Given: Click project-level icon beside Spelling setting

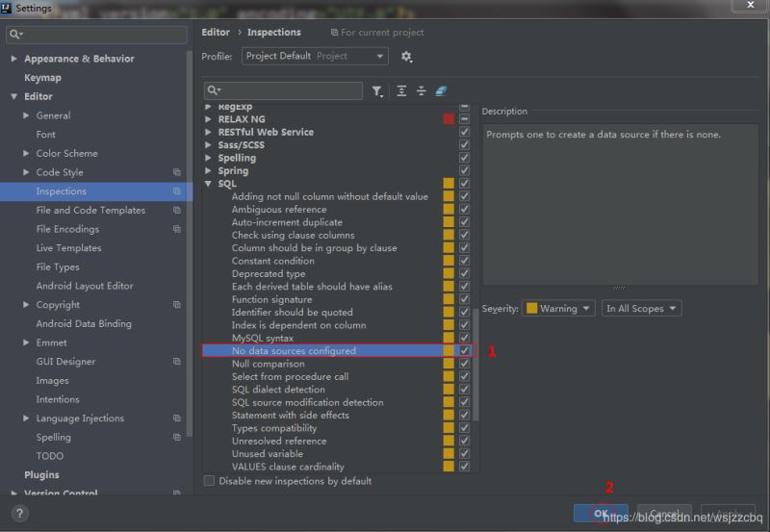Looking at the screenshot, I should [177, 438].
